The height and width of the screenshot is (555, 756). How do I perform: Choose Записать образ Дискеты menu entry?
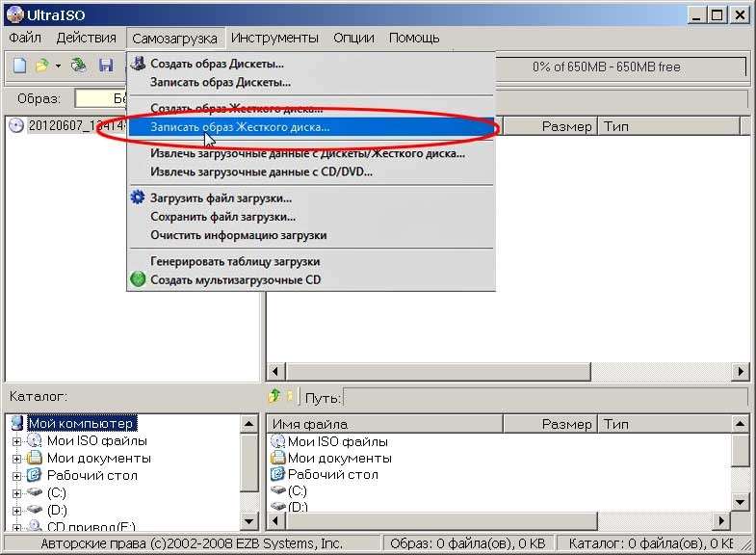tap(311, 82)
